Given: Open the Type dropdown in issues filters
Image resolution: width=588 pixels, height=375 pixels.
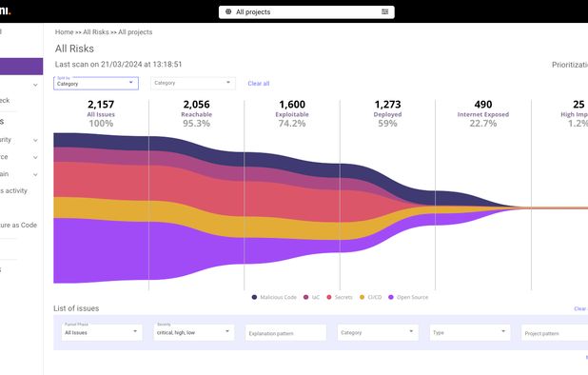Looking at the screenshot, I should [470, 332].
